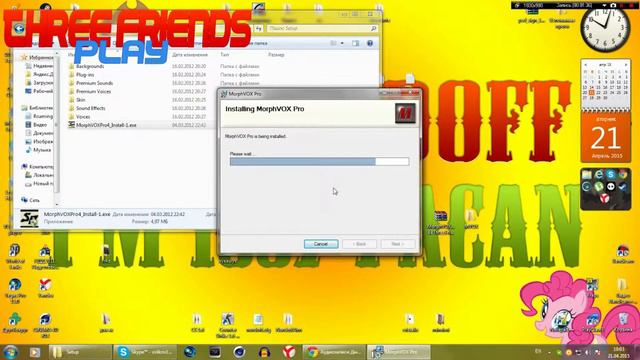Open Видео library in navigation pane
640x360 pixels.
coord(37,124)
